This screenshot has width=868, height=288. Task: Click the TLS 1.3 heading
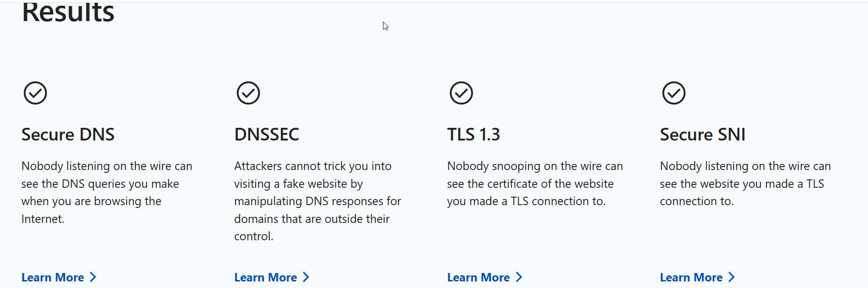tap(473, 134)
